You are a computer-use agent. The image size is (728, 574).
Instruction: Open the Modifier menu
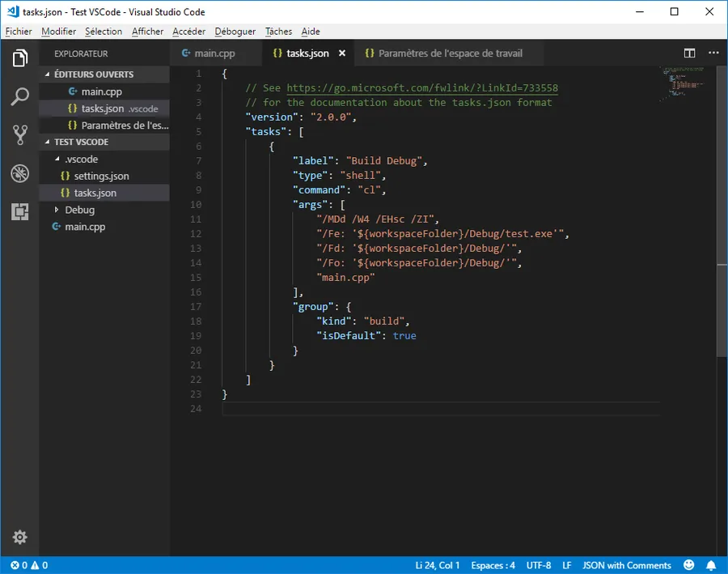click(x=58, y=31)
